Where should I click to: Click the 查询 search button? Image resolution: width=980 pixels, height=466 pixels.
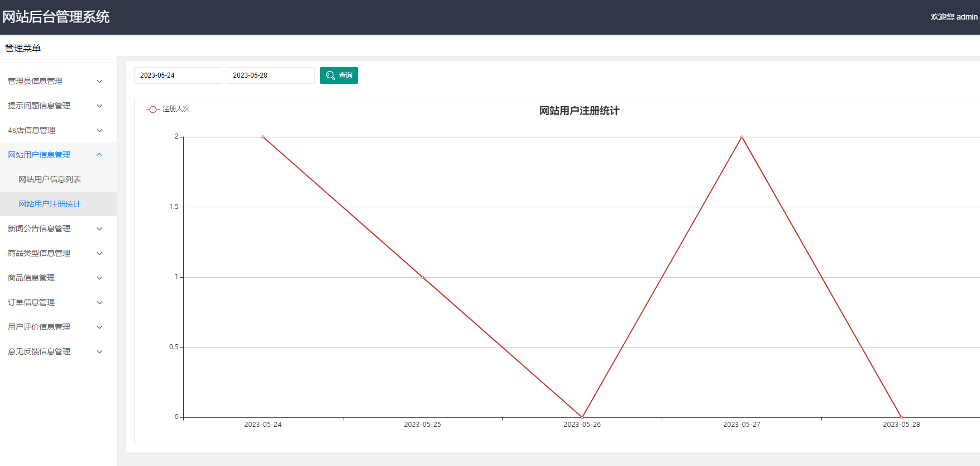click(x=339, y=75)
